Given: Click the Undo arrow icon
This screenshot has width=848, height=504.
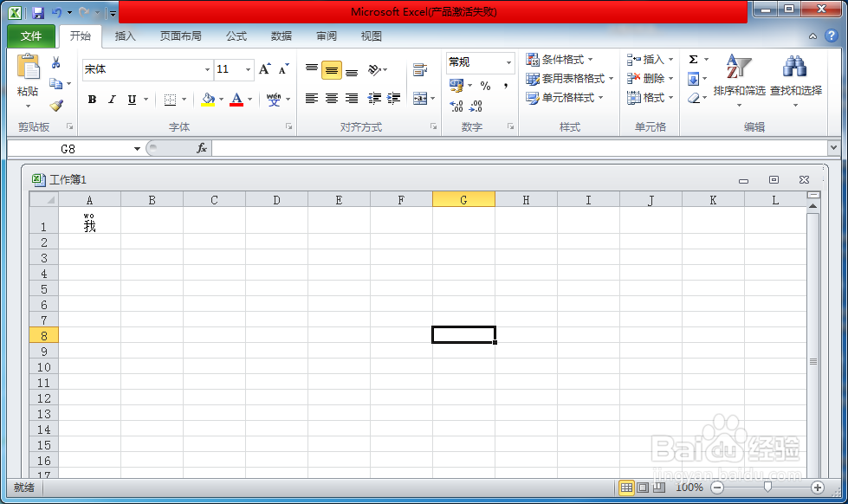Looking at the screenshot, I should pos(57,12).
